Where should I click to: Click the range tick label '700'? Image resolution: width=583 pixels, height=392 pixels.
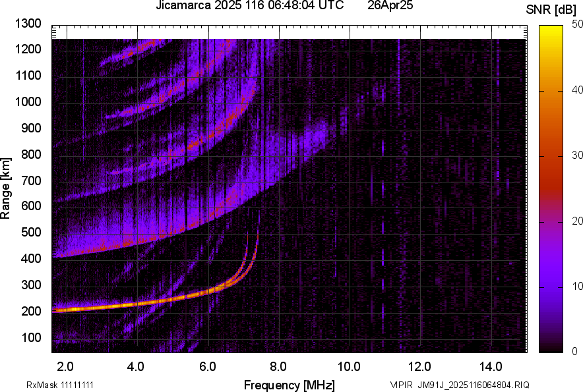pyautogui.click(x=31, y=181)
